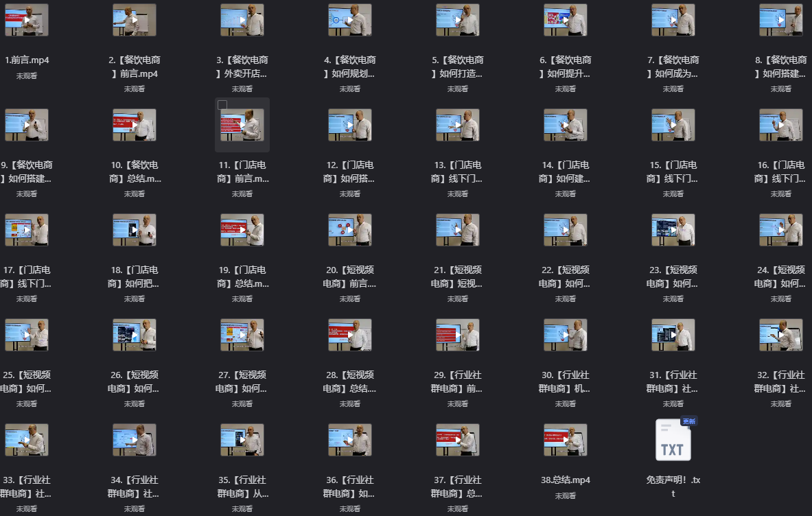Play video 38 总结 thumbnail

[x=566, y=440]
